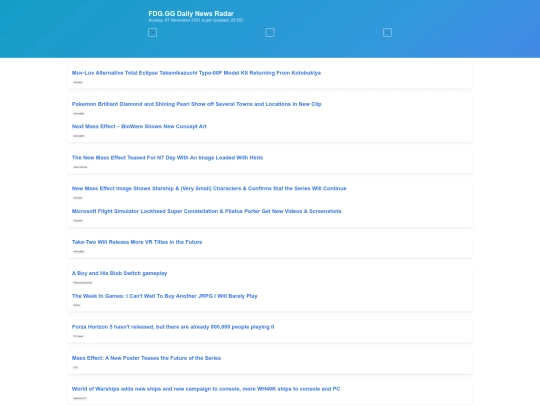540x405 pixels.
Task: Open the World of Warships new ships article
Action: (206, 389)
